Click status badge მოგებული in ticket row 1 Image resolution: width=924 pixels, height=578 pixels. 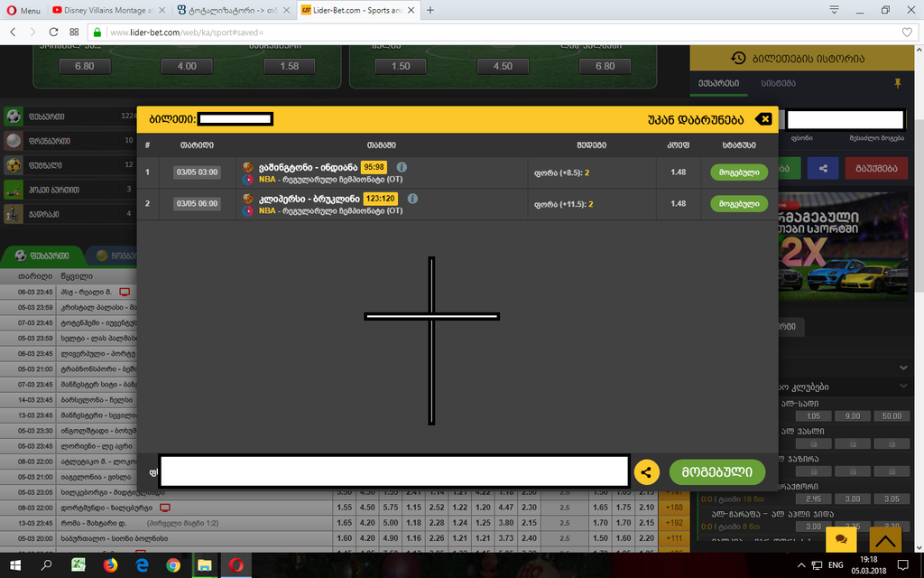739,172
